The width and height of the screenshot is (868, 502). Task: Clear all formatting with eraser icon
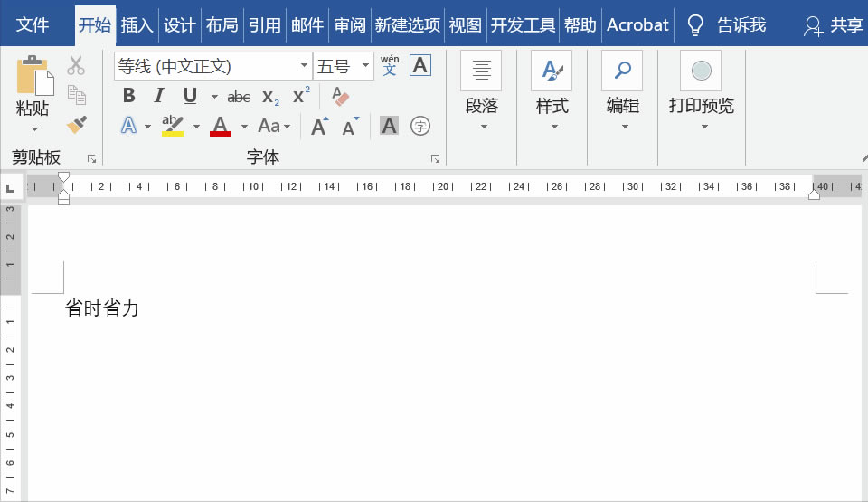(341, 96)
